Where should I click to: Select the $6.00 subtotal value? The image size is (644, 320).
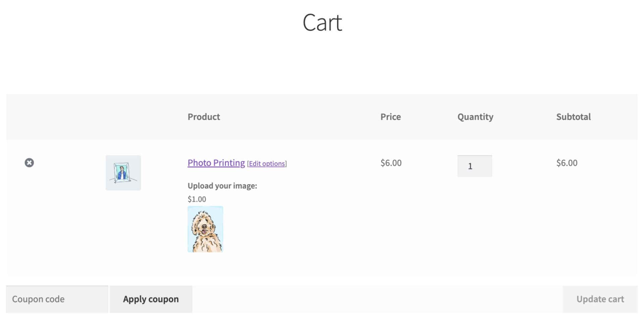click(x=567, y=163)
